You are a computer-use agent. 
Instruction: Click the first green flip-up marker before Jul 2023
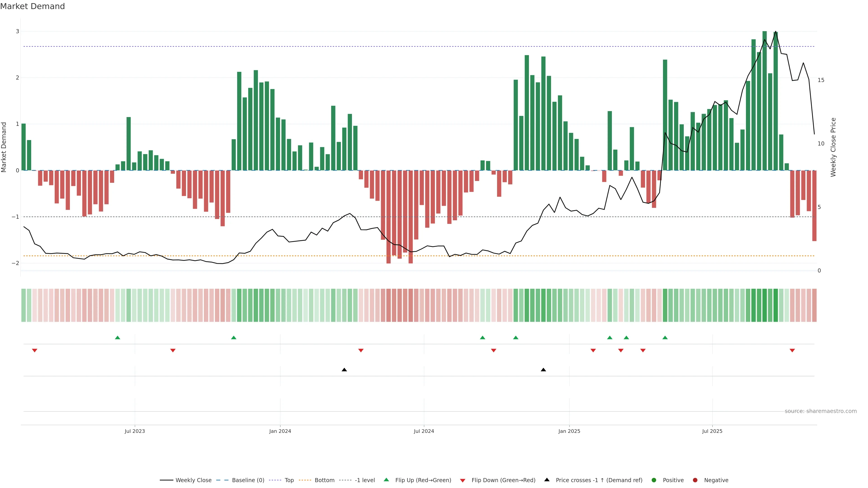point(118,338)
